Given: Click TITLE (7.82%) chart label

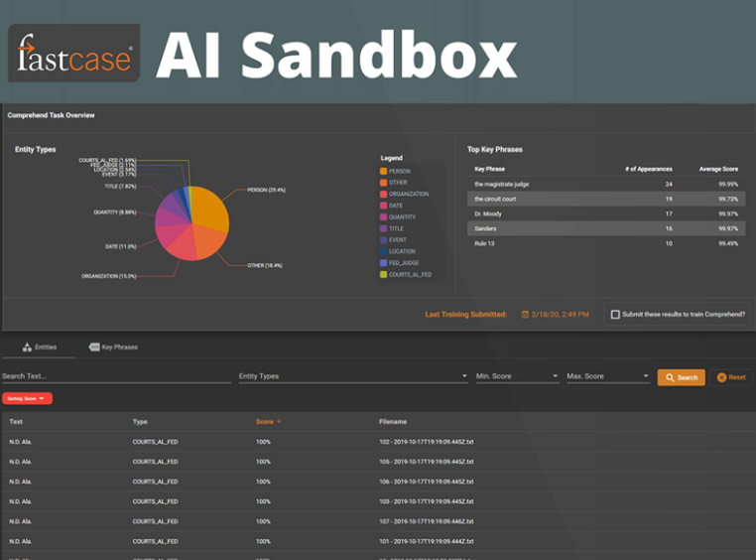Looking at the screenshot, I should click(120, 187).
